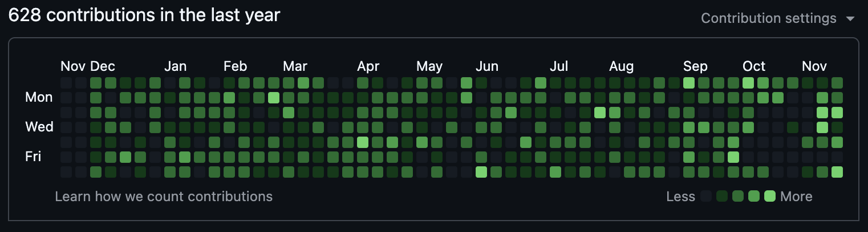Viewport: 868px width, 232px height.
Task: Select the brightest Thursday cell under Apr
Action: coord(363,142)
